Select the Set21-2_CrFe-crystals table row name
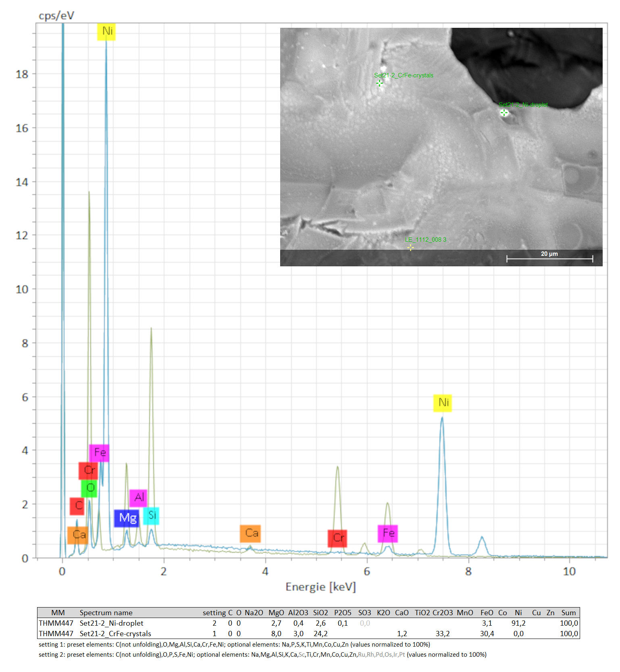The width and height of the screenshot is (620, 672). point(115,633)
